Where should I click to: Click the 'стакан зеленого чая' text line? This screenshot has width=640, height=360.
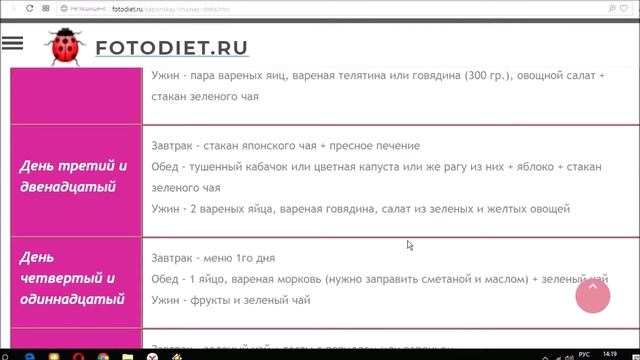205,97
